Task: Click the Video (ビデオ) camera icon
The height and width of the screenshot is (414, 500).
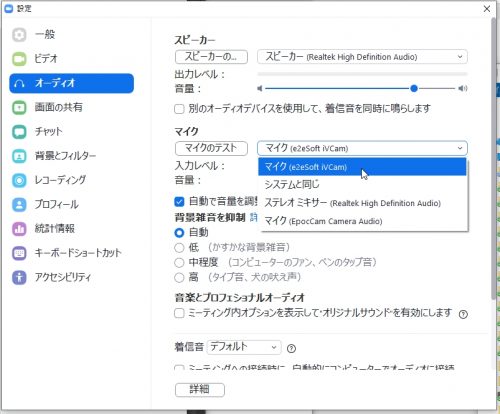Action: point(19,59)
